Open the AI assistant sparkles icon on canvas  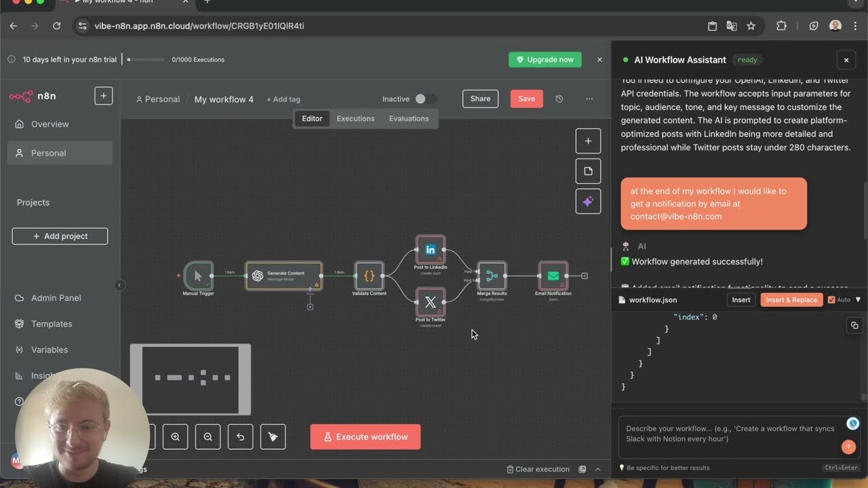click(588, 201)
